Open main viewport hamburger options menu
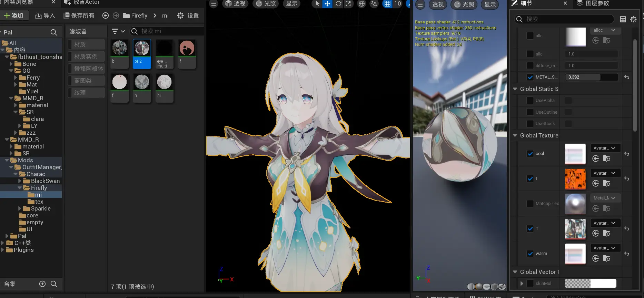The width and height of the screenshot is (644, 298). point(214,4)
